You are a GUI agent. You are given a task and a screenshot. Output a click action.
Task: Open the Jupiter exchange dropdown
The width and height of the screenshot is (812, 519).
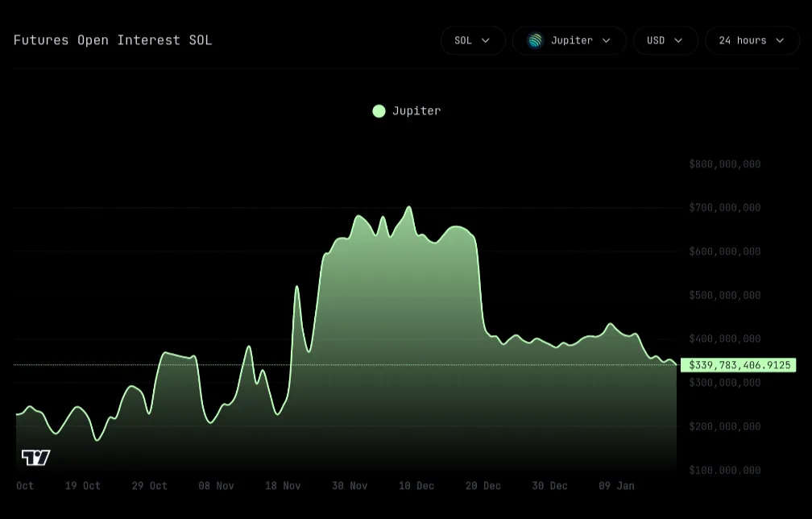570,40
